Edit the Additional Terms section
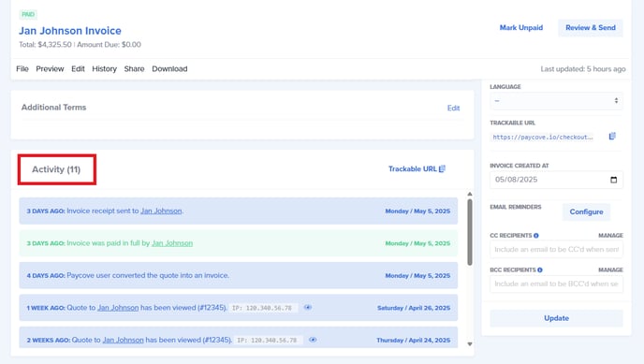Screen dimensions: 644x364 click(453, 108)
